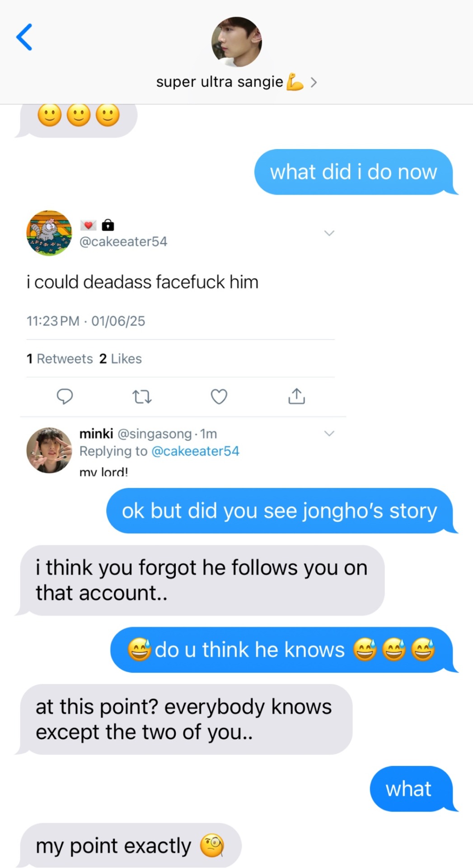Viewport: 473px width, 868px height.
Task: Tap the "my point exactly" message bubble
Action: pos(130,845)
